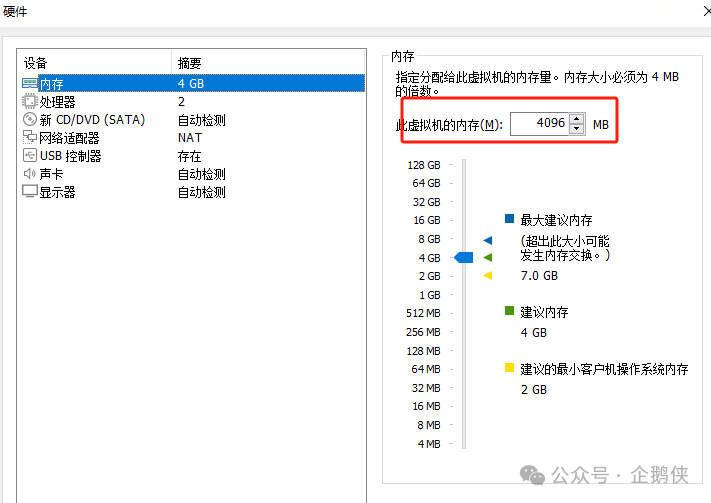711x503 pixels.
Task: Click the sound card (声卡) speaker icon
Action: tap(29, 173)
